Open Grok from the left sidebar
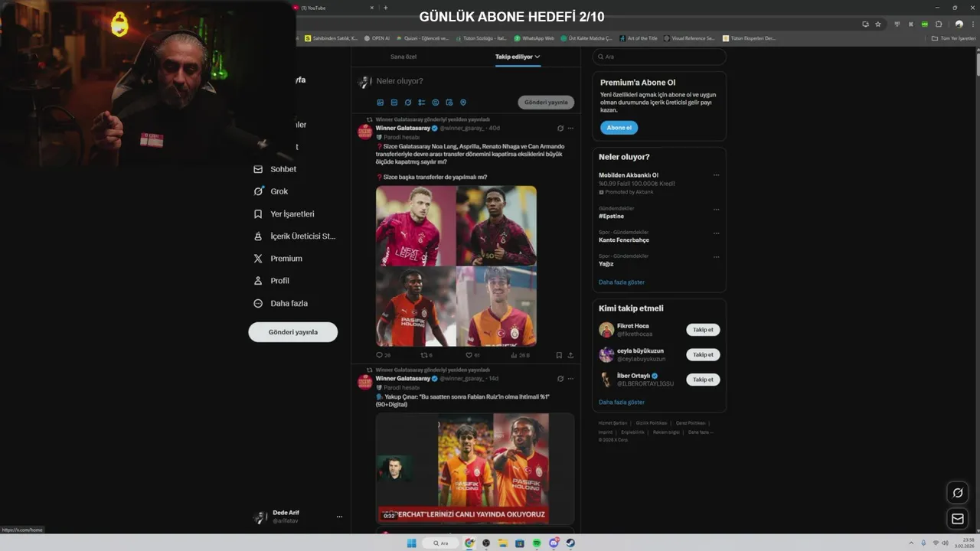The image size is (980, 551). (271, 191)
